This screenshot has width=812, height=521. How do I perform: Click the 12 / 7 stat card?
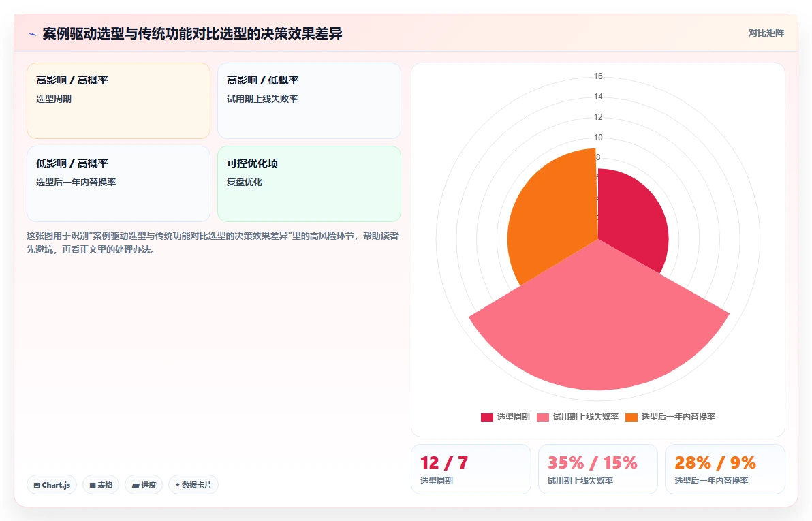pyautogui.click(x=471, y=469)
